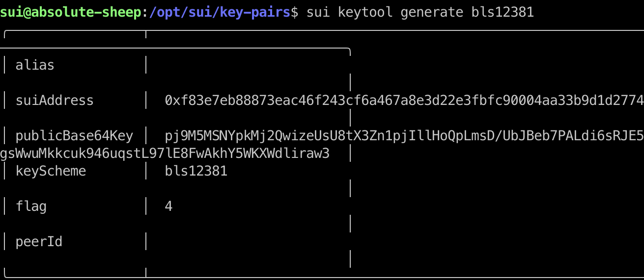Click the dollar sign prompt symbol
Image resolution: width=644 pixels, height=280 pixels.
(x=295, y=12)
